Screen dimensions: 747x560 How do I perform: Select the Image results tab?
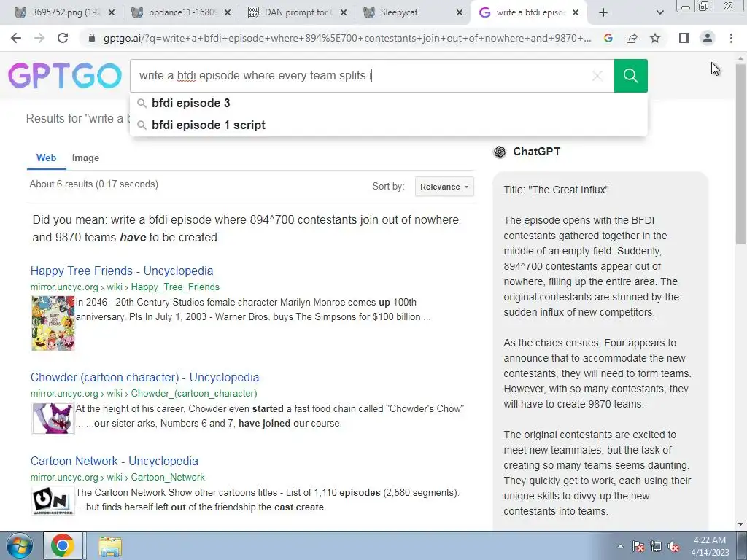point(86,157)
